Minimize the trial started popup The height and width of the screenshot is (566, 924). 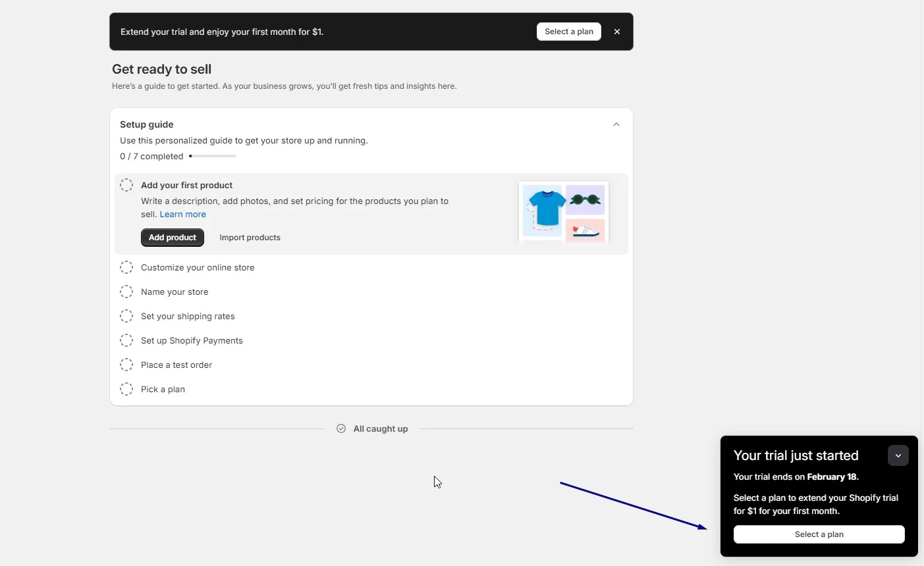[x=898, y=455]
